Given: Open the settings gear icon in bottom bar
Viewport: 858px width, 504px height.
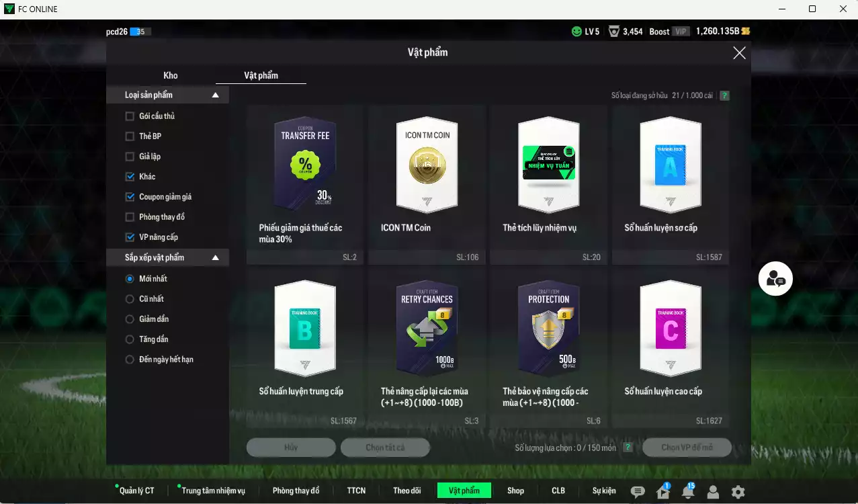Looking at the screenshot, I should [x=738, y=492].
